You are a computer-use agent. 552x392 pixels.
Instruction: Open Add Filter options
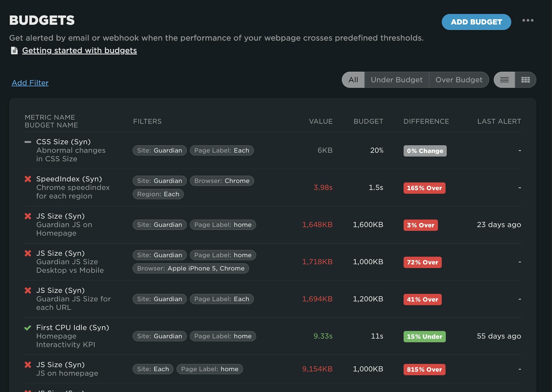(x=30, y=83)
